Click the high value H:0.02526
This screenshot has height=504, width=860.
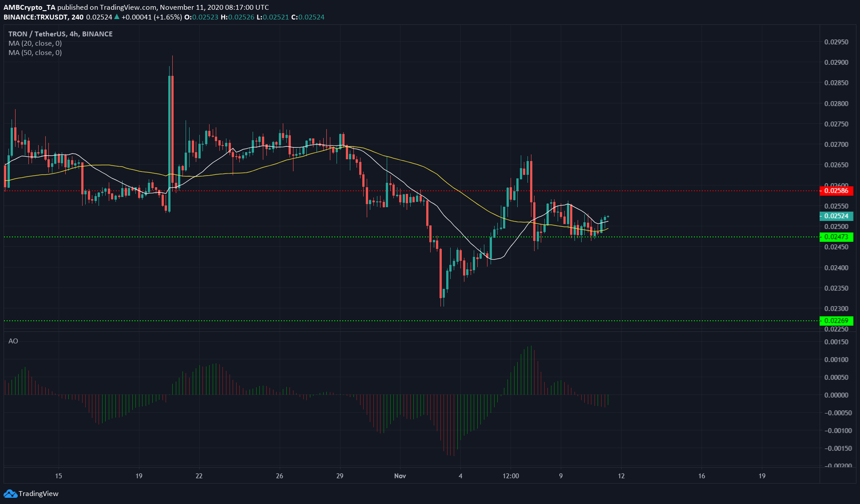(237, 17)
